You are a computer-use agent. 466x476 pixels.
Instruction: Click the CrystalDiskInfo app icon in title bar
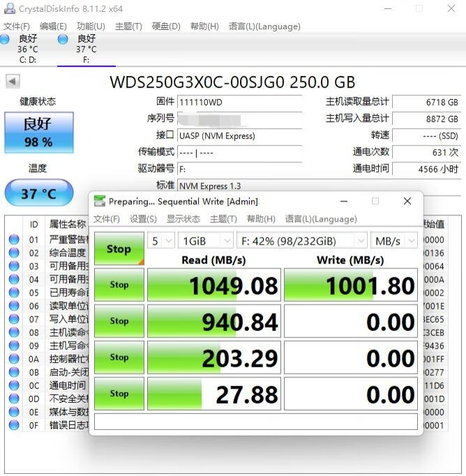9,8
